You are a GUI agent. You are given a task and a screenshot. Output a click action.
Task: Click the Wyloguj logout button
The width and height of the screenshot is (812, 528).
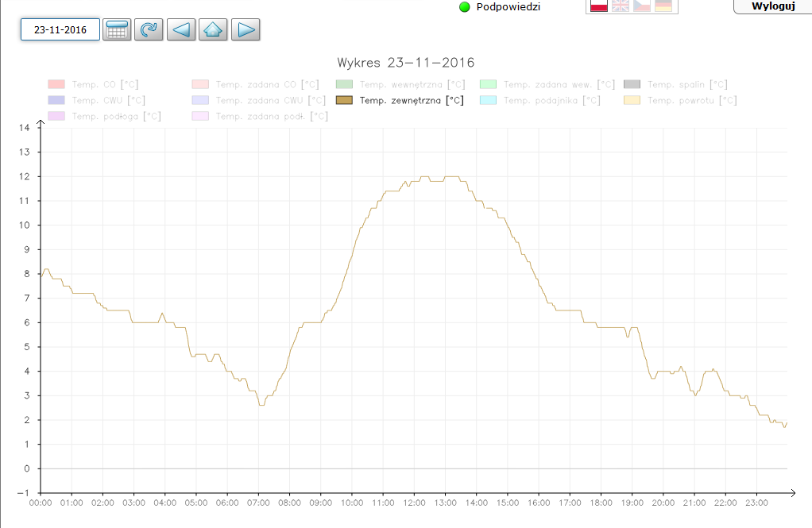772,6
